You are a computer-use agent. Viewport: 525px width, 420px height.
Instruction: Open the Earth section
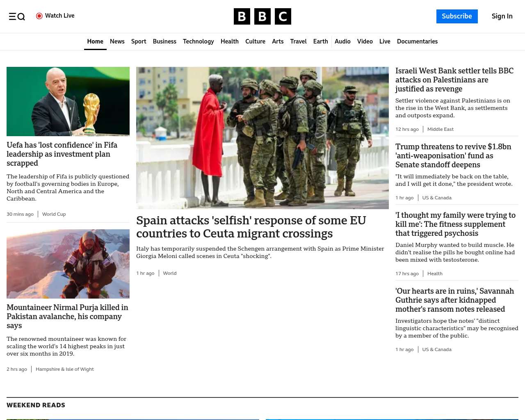tap(320, 41)
